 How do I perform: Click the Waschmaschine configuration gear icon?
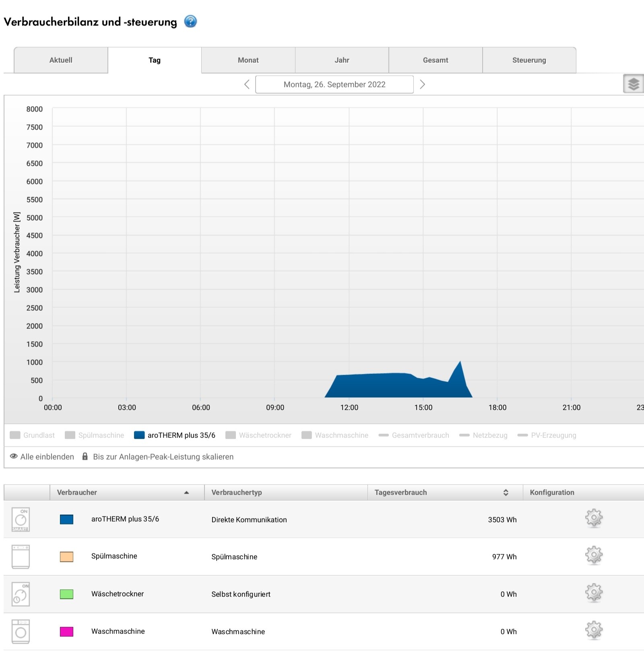click(x=594, y=630)
